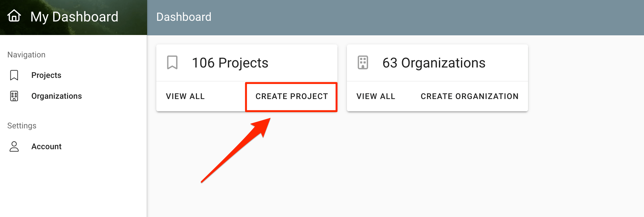The image size is (644, 217).
Task: View all projects from the Projects card
Action: point(185,97)
